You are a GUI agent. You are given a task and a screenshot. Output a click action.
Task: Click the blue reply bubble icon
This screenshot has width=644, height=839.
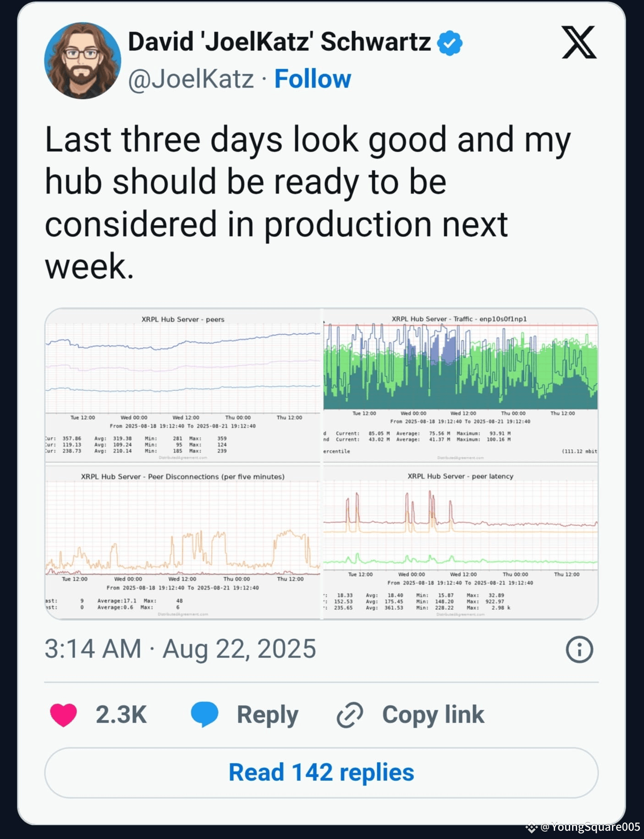point(204,714)
